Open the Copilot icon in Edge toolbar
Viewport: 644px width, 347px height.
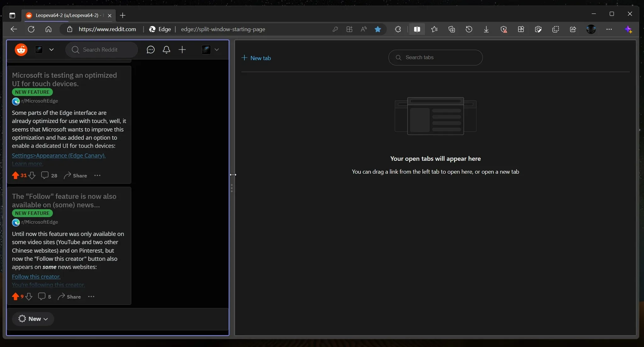click(628, 29)
